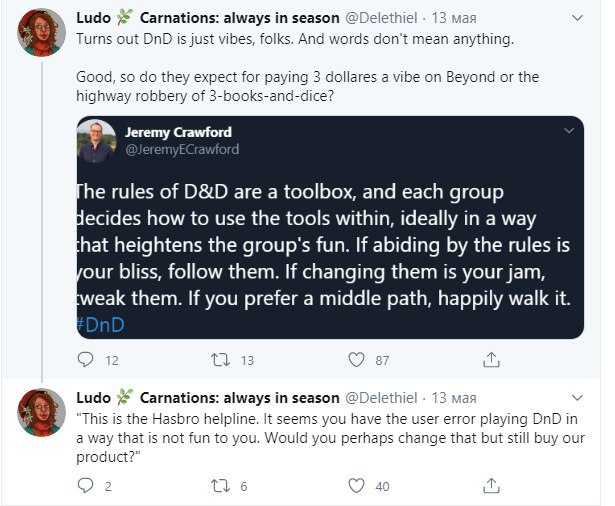Open @JeremyECrawford handle in quoted tweet
This screenshot has width=615, height=506.
coord(182,149)
